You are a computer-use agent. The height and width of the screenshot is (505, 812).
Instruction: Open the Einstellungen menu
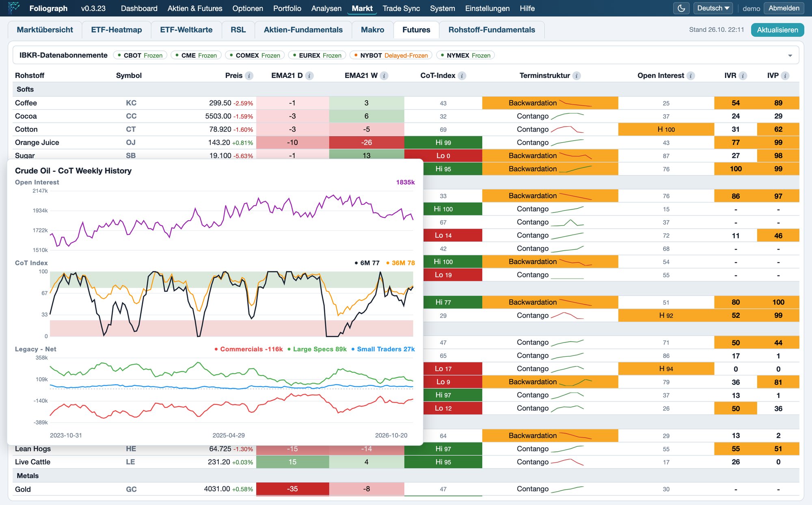[x=487, y=8]
